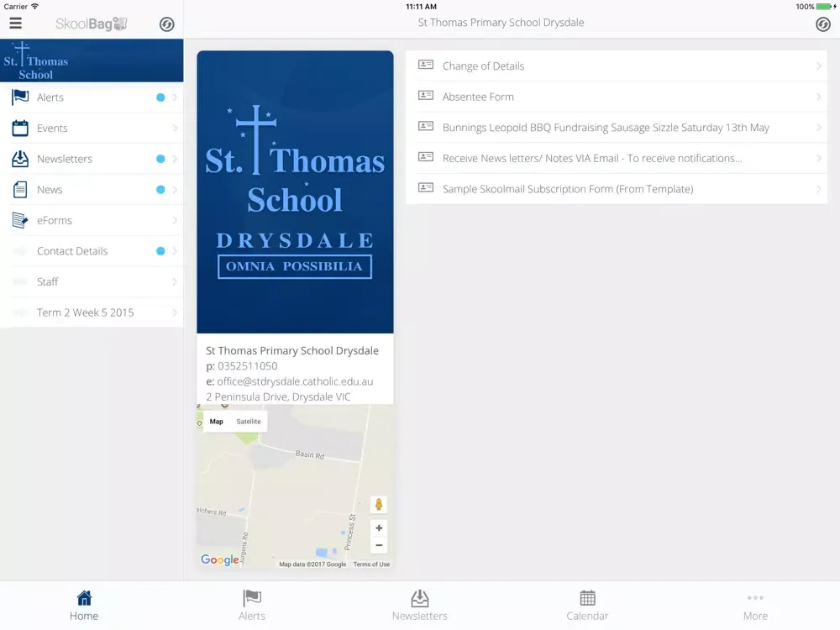Email office@stdrysdale.catholic.edu.au
The image size is (840, 630).
tap(295, 381)
